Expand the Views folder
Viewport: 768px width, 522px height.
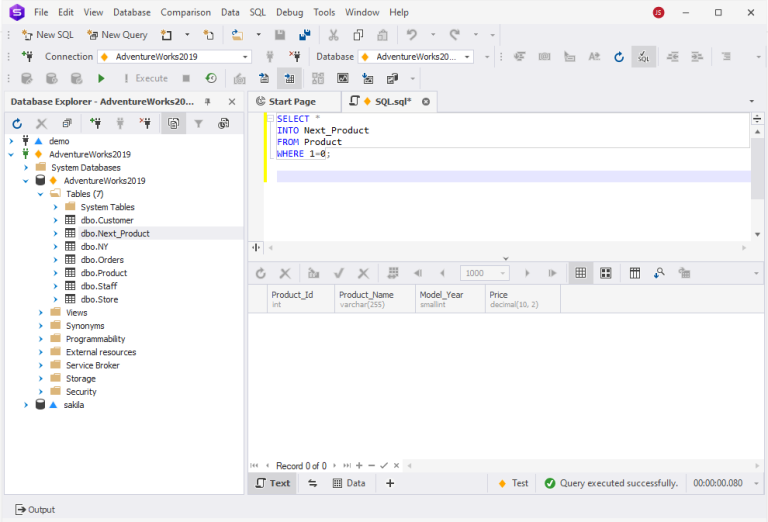pyautogui.click(x=41, y=312)
